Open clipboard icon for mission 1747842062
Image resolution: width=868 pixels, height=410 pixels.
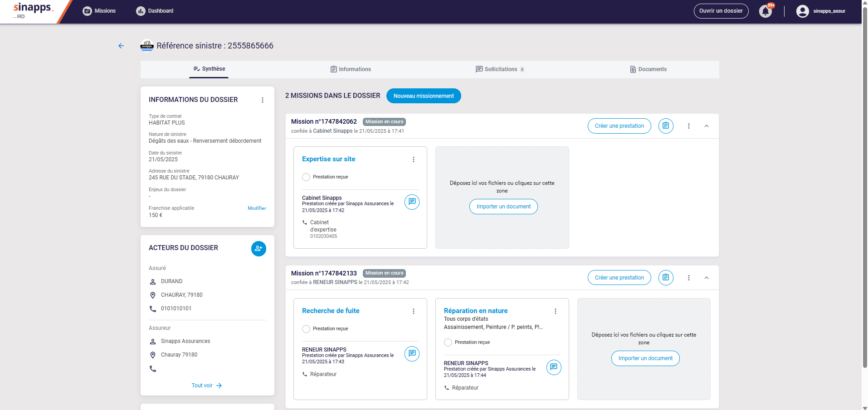point(666,126)
